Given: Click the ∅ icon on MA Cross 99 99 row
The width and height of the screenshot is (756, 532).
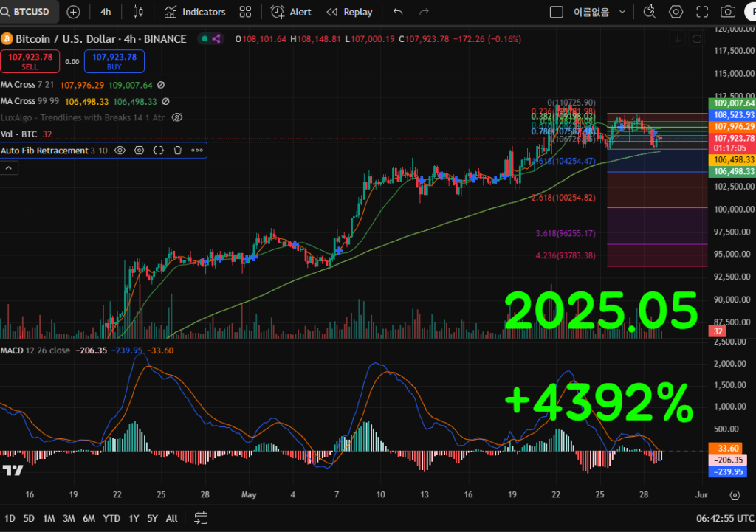Looking at the screenshot, I should (x=166, y=101).
